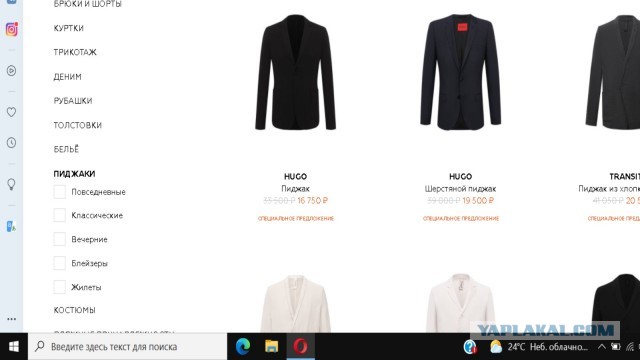Open sidebar setup three-dots menu
The image size is (640, 360).
(11, 319)
